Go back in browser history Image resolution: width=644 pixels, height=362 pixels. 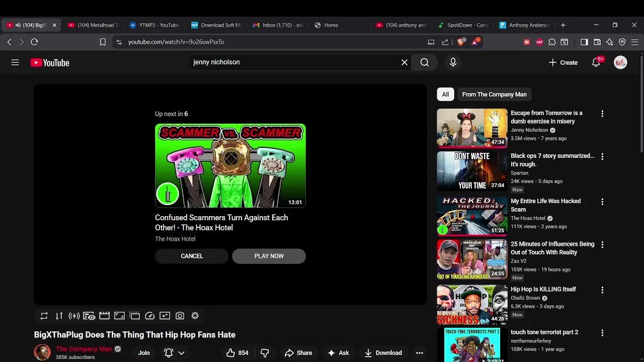click(x=9, y=42)
